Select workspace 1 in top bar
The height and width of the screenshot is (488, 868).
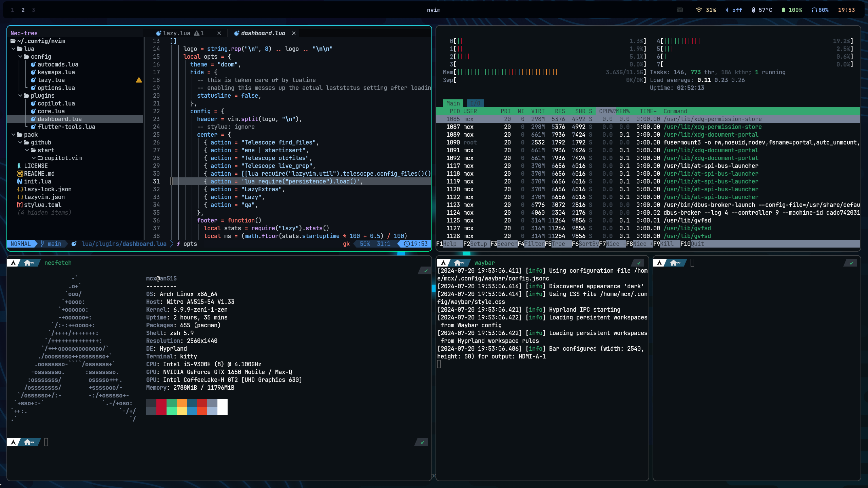point(13,10)
